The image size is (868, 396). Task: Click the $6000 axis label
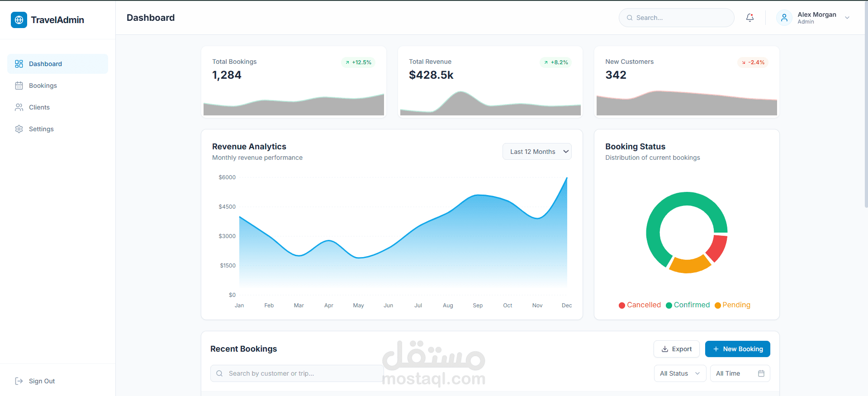pos(227,177)
